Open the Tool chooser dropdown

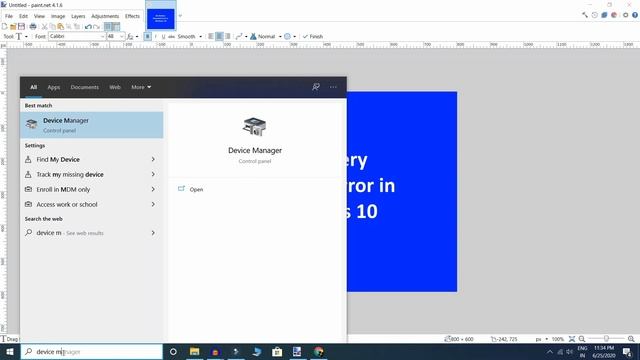coord(21,36)
